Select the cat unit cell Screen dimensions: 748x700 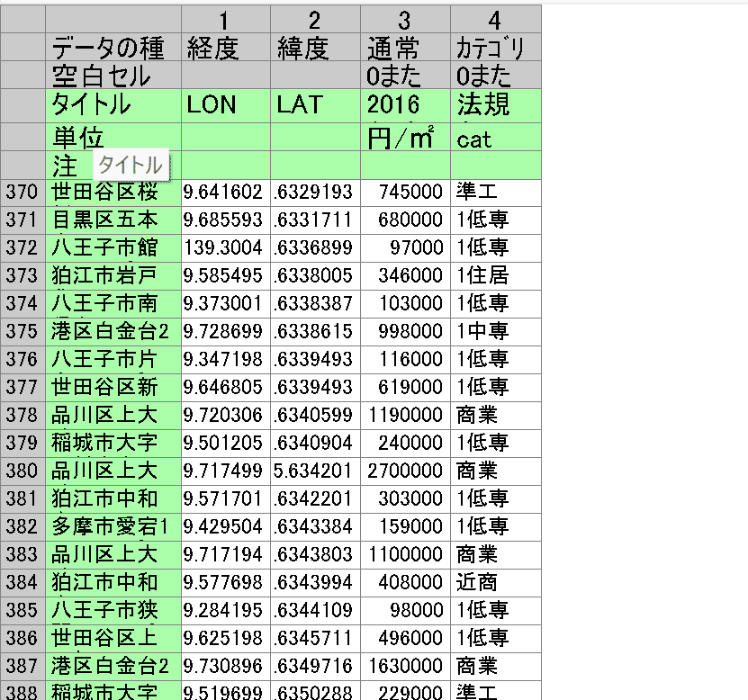(496, 138)
